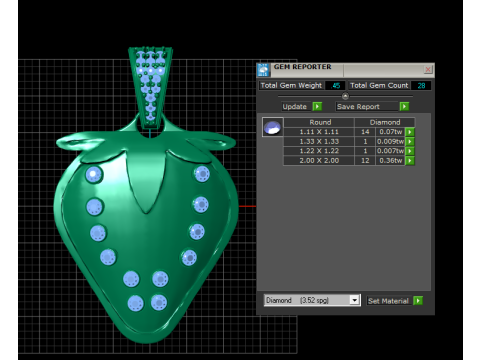Click green arrow for the 2.00 X 2.00 row
The width and height of the screenshot is (480, 360).
point(410,161)
